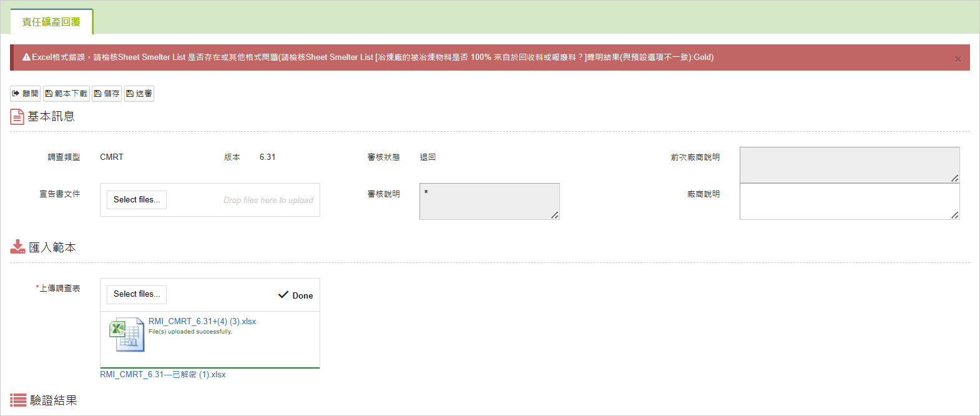This screenshot has height=416, width=980.
Task: Click the 離開 exit button
Action: point(25,94)
